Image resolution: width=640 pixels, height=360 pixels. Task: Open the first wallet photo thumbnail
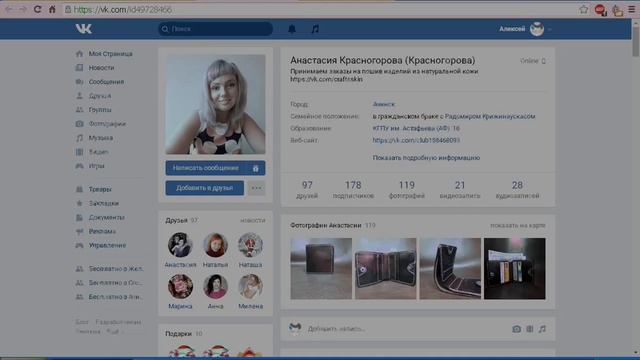tap(321, 269)
